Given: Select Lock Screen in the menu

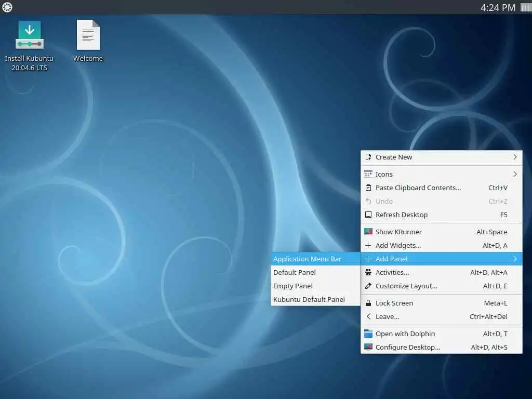Looking at the screenshot, I should 442,303.
